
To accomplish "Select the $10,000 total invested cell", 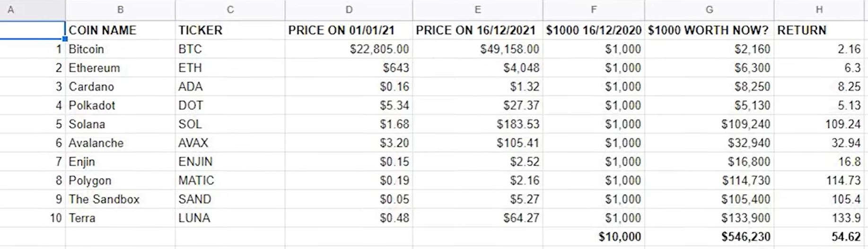I will pyautogui.click(x=594, y=237).
